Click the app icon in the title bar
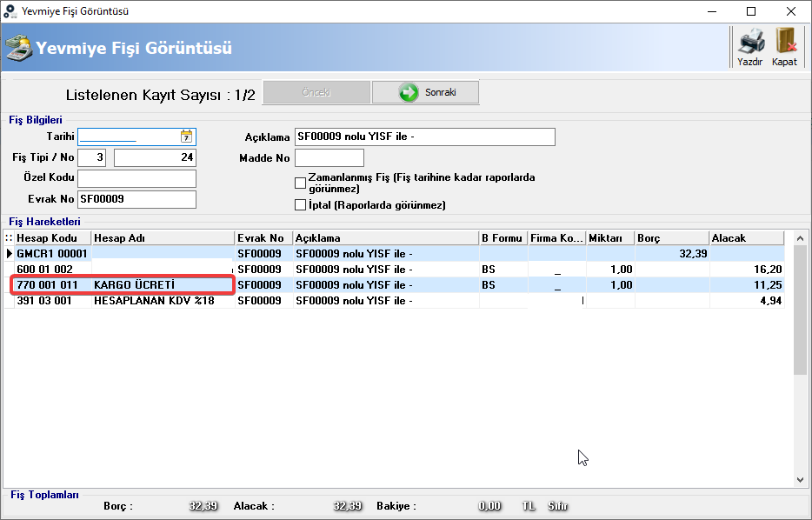Screen dimensions: 812x520 pos(10,11)
